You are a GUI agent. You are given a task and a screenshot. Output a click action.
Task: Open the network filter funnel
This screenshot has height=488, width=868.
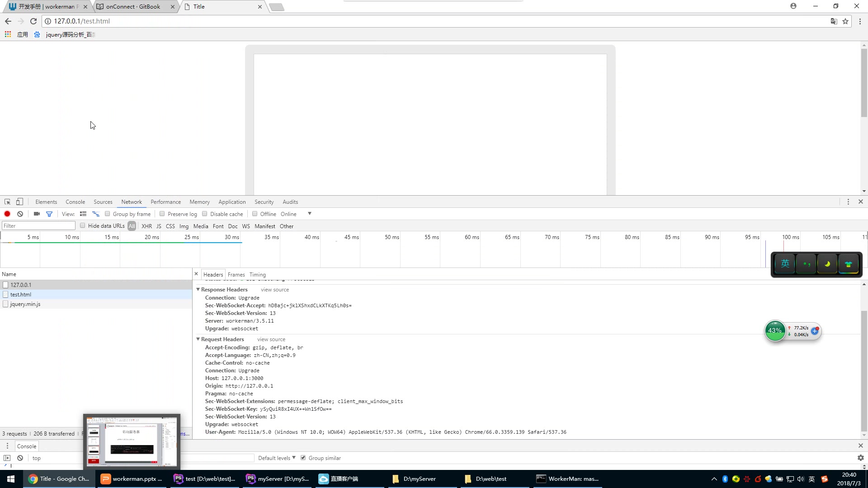(49, 214)
